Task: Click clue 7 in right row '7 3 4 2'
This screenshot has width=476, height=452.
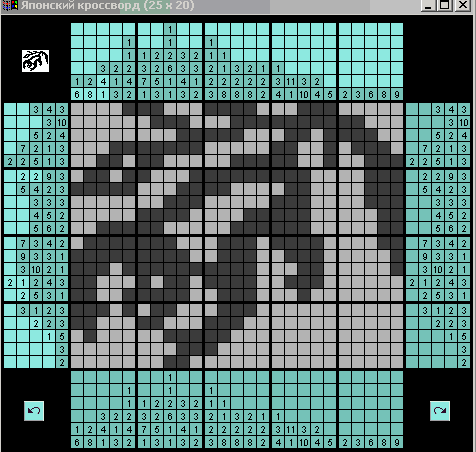Action: pos(425,243)
